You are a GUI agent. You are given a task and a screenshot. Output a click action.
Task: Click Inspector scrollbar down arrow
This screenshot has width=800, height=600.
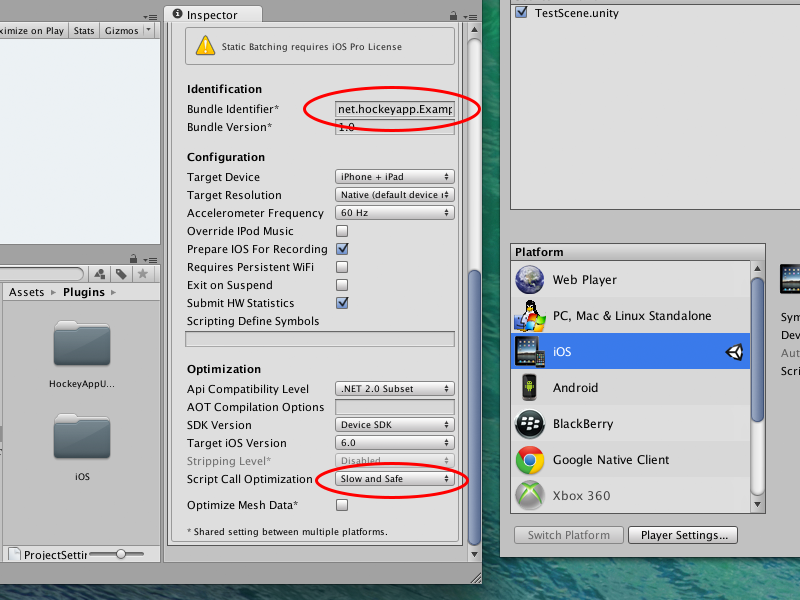coord(474,555)
